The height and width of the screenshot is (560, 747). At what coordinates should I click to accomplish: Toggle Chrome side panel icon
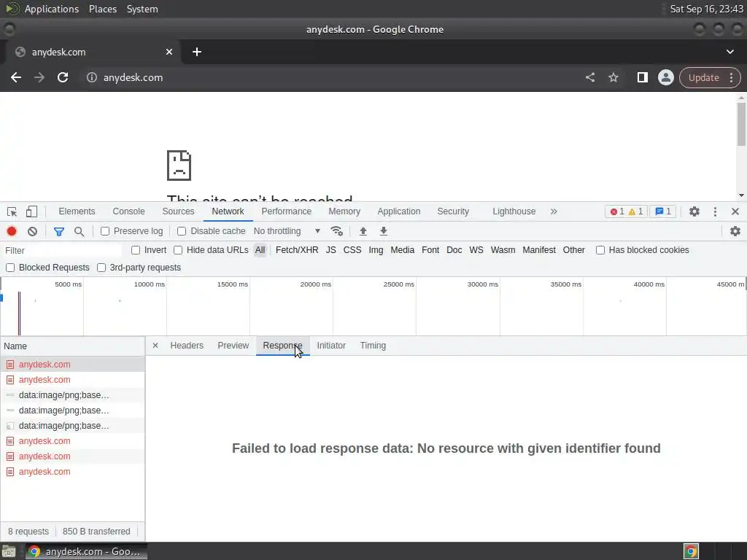pos(642,77)
